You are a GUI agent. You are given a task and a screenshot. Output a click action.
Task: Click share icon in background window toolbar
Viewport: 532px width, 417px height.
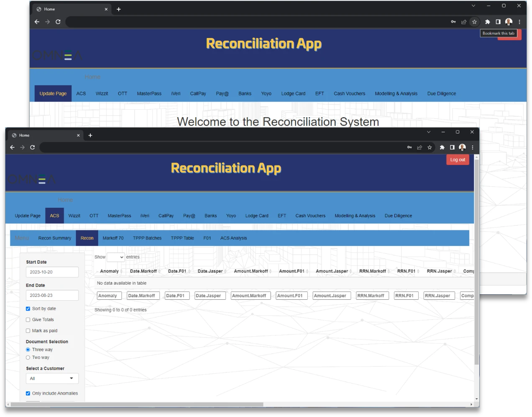464,22
